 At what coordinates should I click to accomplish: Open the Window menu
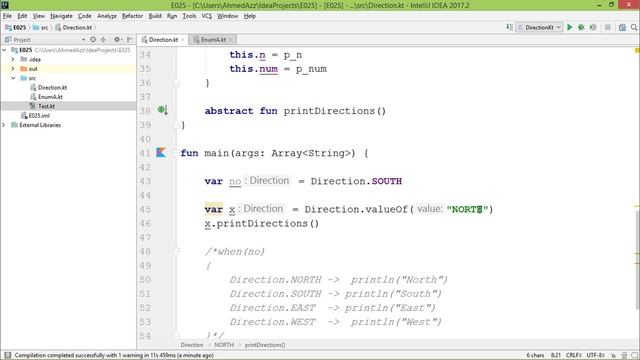(x=227, y=16)
